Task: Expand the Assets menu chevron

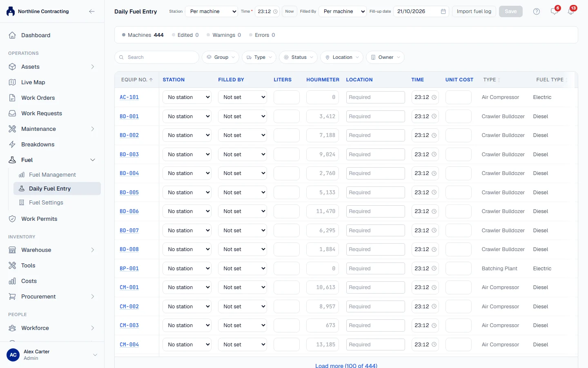Action: [x=93, y=67]
